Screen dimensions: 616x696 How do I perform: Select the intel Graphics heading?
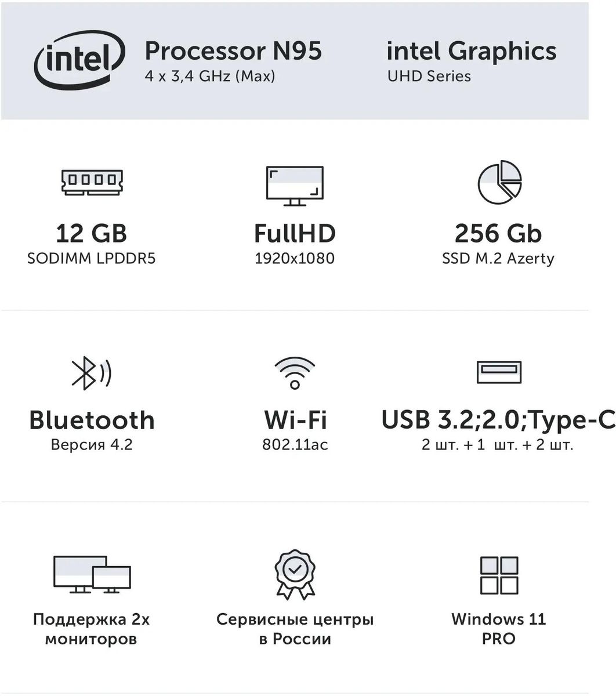[471, 51]
